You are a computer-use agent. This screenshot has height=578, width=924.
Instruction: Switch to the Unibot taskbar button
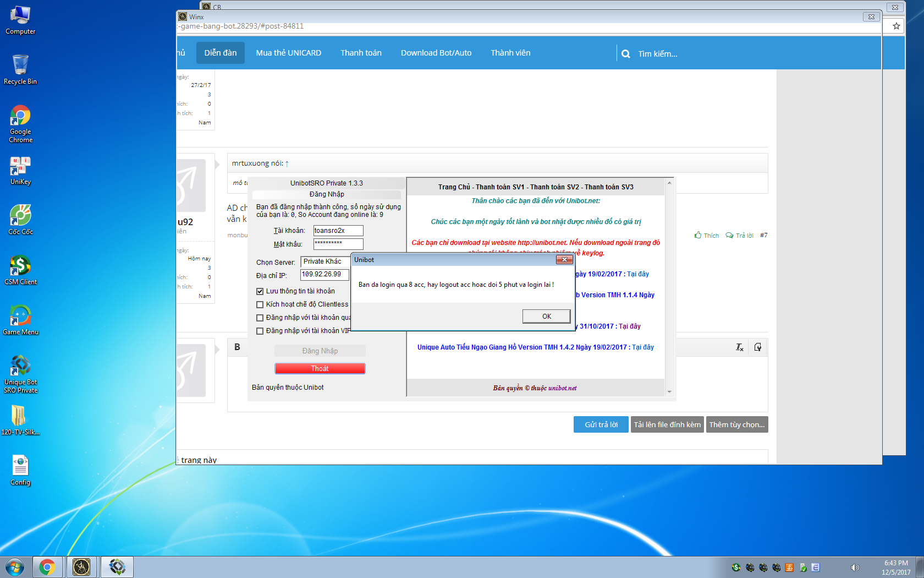coord(117,567)
